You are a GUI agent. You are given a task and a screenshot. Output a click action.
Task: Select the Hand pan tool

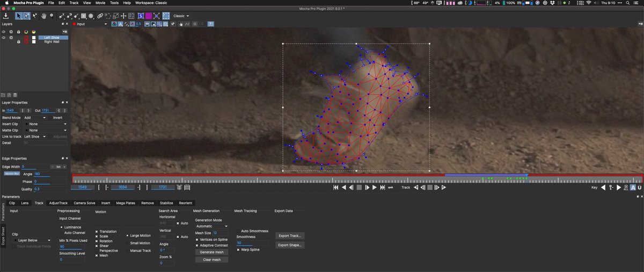point(44,16)
